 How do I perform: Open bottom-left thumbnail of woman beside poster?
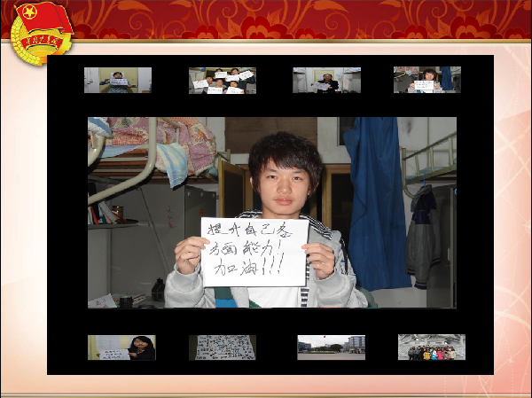(121, 347)
